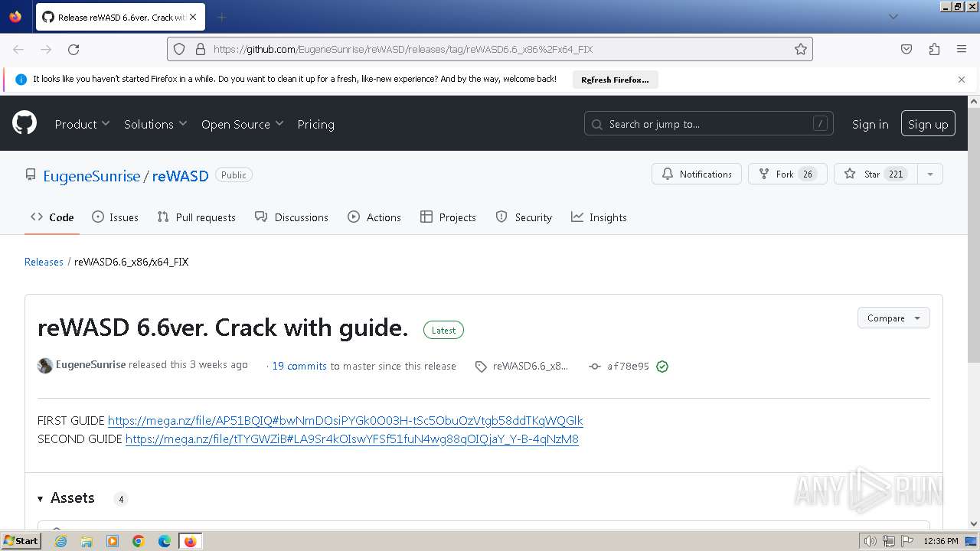Click the Firefox taskbar button
Image resolution: width=980 pixels, height=551 pixels.
190,541
